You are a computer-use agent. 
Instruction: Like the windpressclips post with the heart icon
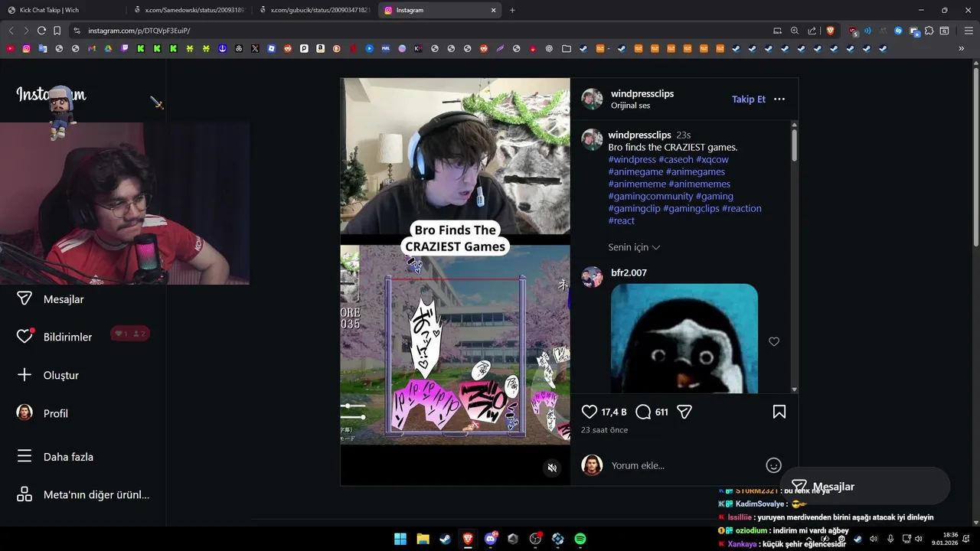click(x=590, y=412)
